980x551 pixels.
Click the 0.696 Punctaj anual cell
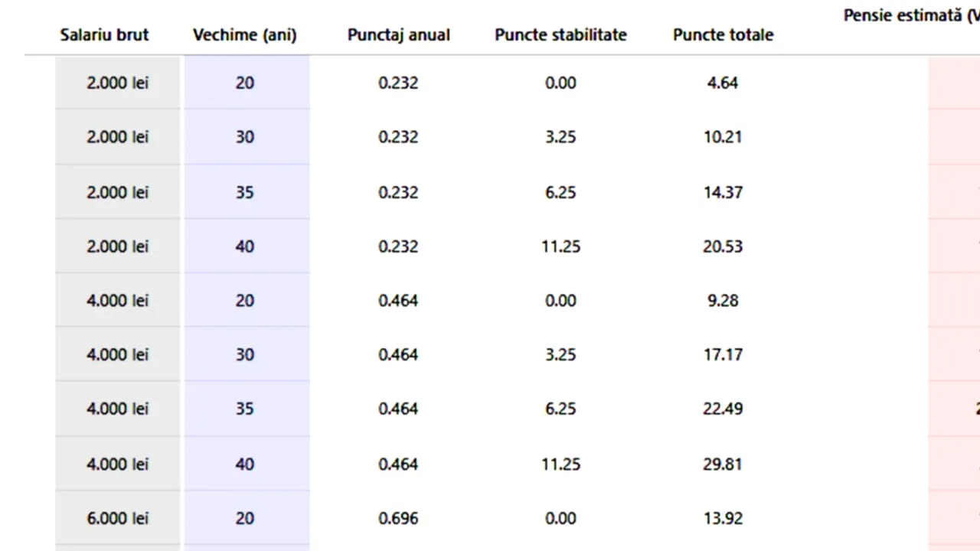(398, 518)
